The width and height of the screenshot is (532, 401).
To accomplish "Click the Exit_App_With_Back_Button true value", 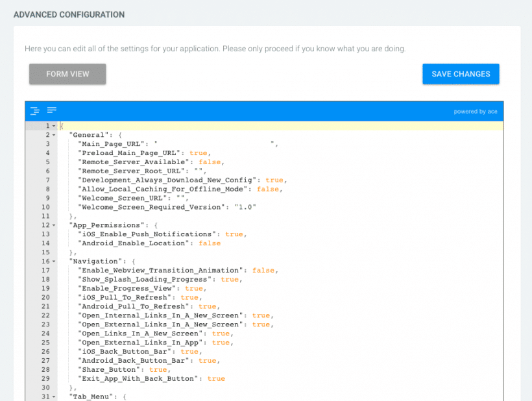I will coord(215,378).
